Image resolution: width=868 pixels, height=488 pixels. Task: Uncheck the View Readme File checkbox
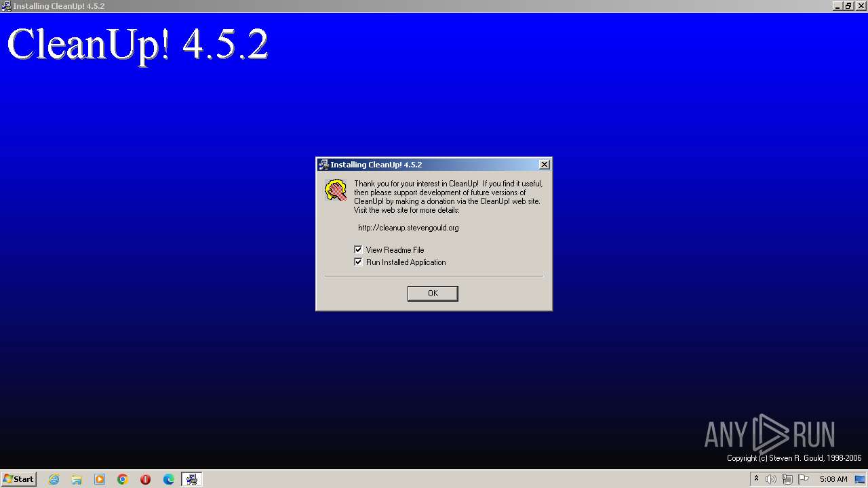pyautogui.click(x=358, y=249)
